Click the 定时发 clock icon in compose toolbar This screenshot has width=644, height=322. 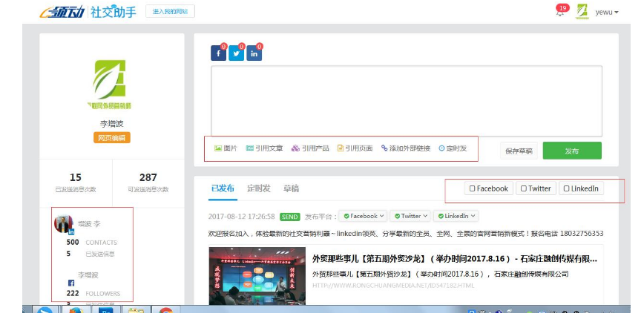pos(442,148)
